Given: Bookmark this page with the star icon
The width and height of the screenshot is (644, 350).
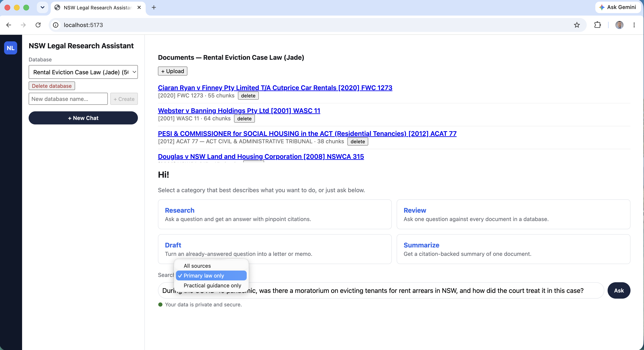Looking at the screenshot, I should pos(577,25).
